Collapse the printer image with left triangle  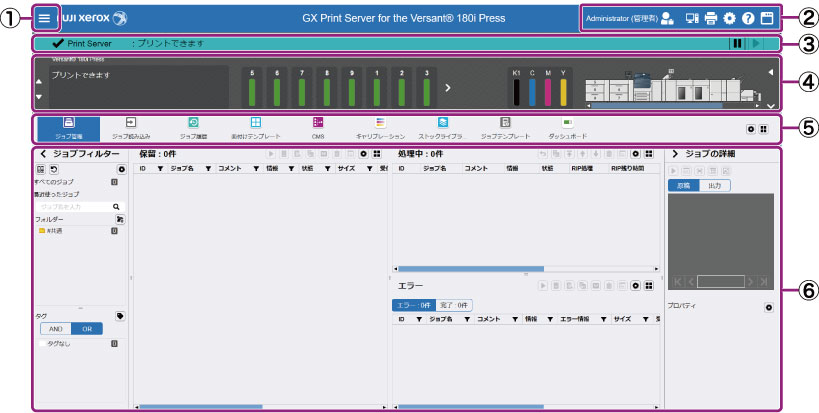(770, 73)
